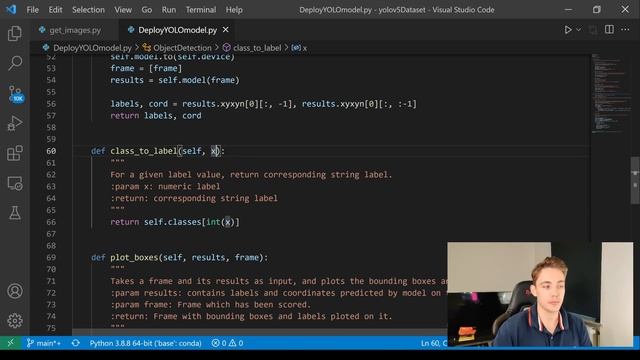Click 'return labels, cord' statement

156,116
